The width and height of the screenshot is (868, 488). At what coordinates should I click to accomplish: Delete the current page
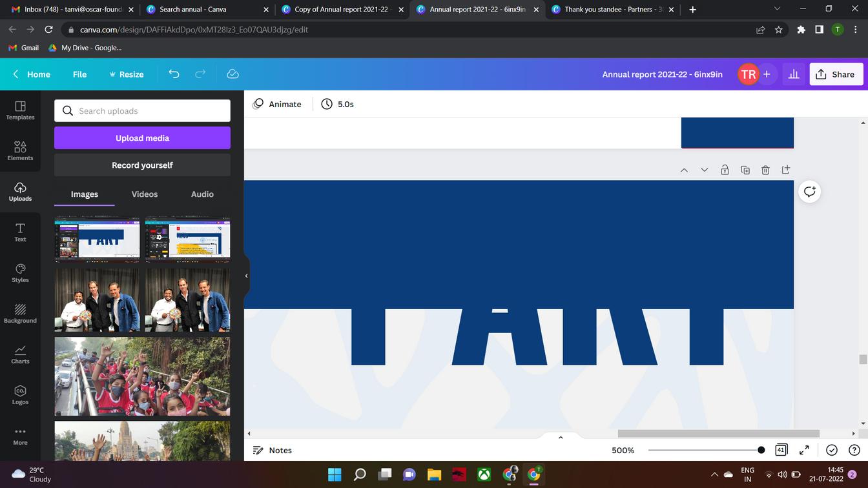pyautogui.click(x=765, y=170)
